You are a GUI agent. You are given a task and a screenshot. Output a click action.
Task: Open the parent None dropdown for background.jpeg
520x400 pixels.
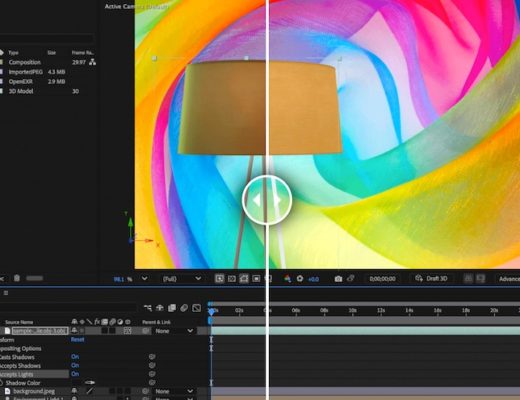[x=174, y=391]
